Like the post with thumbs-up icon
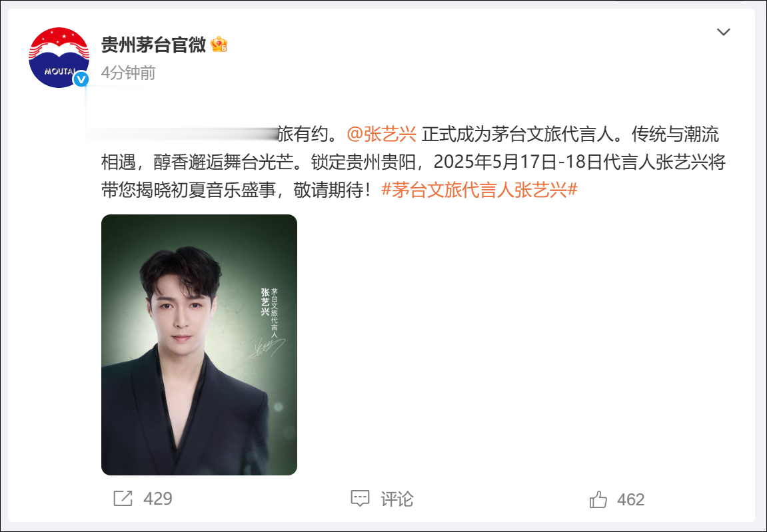The width and height of the screenshot is (767, 532). [x=598, y=499]
